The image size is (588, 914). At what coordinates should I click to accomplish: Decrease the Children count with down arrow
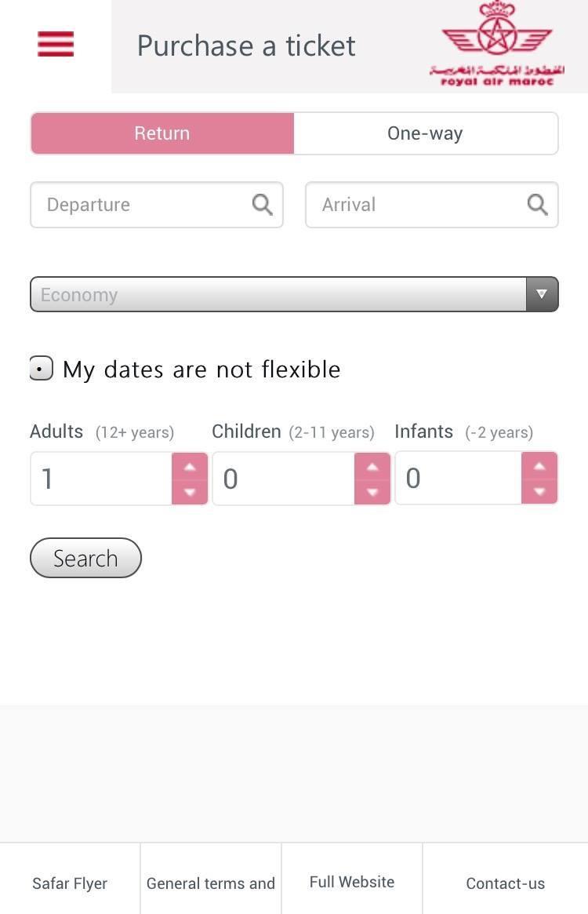click(372, 492)
